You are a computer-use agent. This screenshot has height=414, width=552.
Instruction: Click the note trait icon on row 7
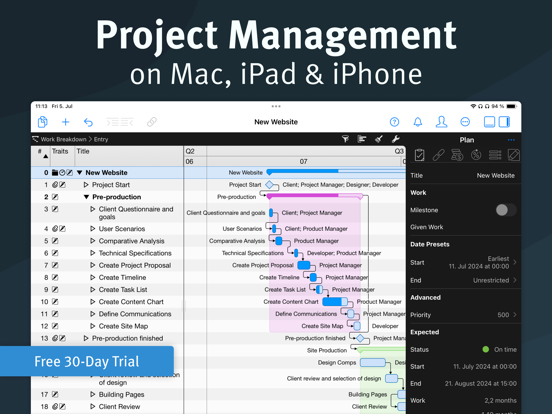pos(55,265)
